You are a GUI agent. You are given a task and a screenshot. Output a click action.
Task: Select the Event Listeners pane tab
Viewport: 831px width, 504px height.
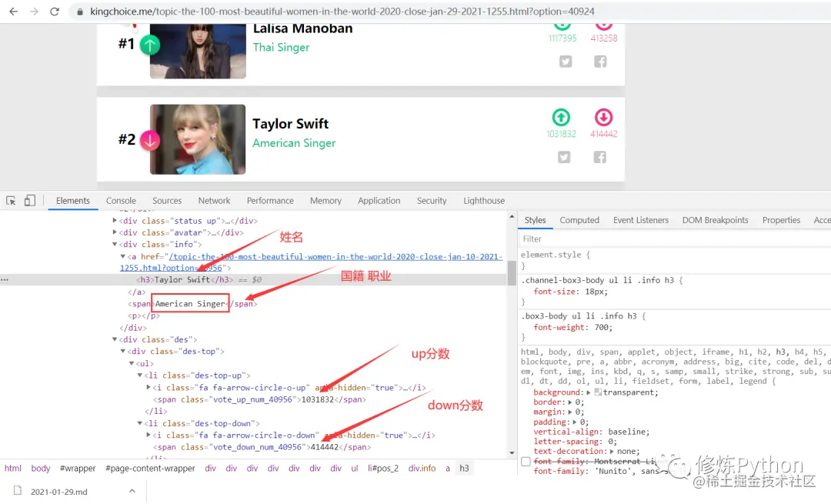[641, 220]
